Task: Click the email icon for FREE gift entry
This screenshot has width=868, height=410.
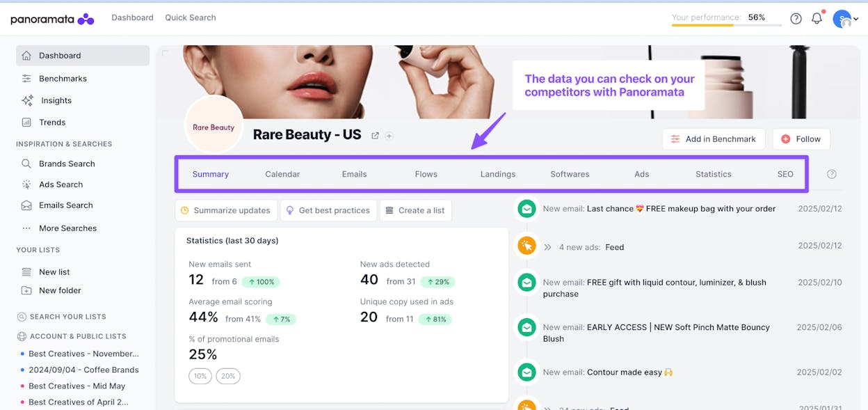Action: click(x=527, y=283)
